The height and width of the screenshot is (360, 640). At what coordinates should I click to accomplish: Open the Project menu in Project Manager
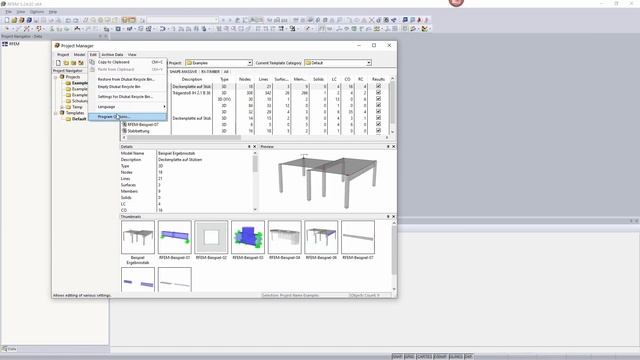click(x=63, y=54)
